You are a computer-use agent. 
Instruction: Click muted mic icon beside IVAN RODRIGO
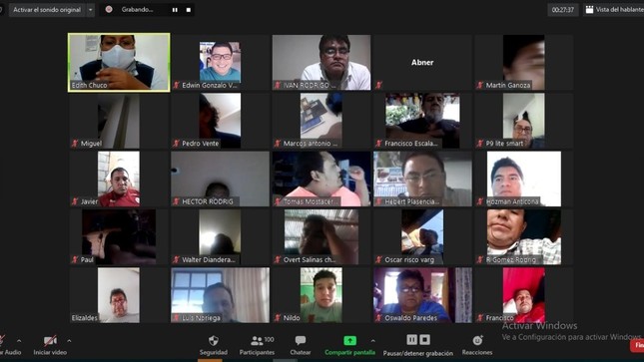click(278, 85)
